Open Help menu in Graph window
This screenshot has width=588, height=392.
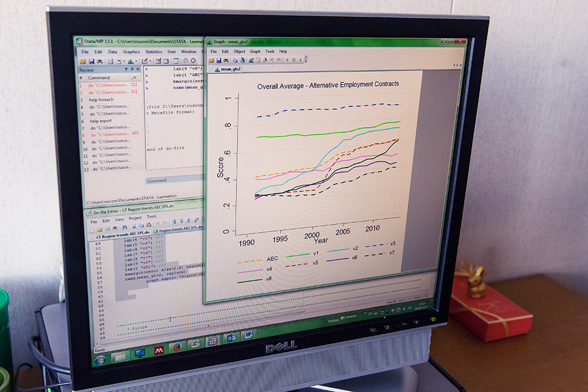click(283, 51)
